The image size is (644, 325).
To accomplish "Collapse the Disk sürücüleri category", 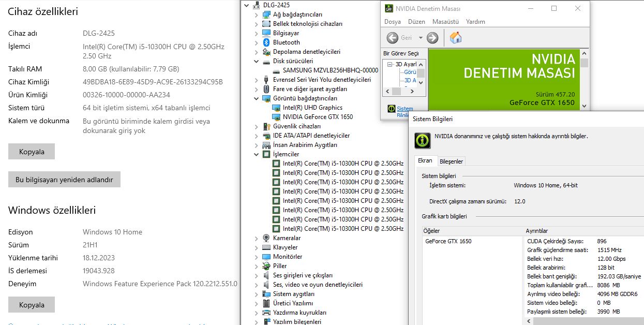I will tap(256, 61).
